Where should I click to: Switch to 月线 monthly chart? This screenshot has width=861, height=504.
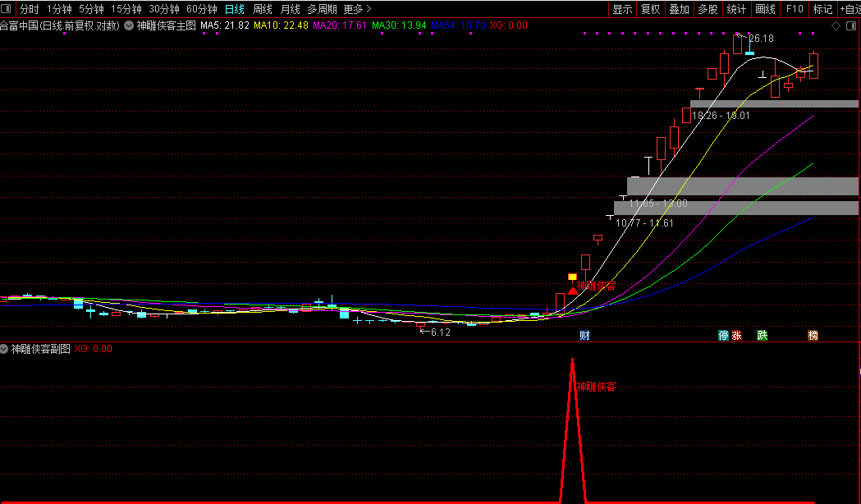point(290,9)
